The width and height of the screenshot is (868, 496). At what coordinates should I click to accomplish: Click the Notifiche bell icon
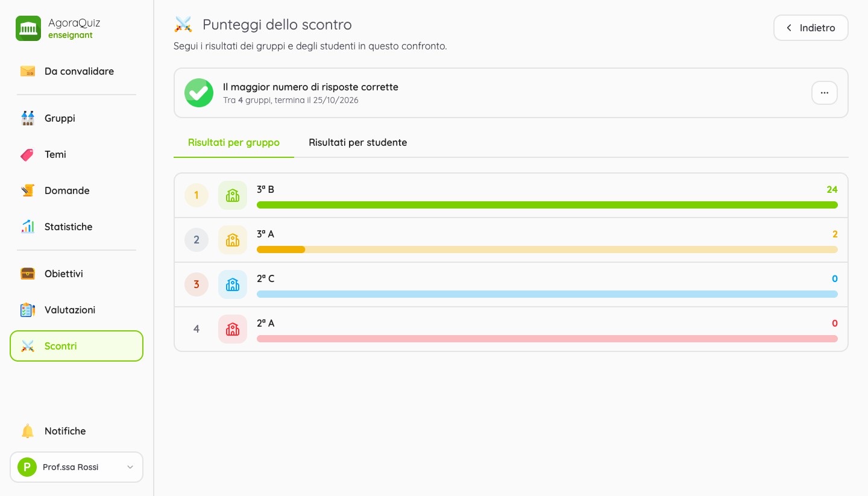pos(28,431)
